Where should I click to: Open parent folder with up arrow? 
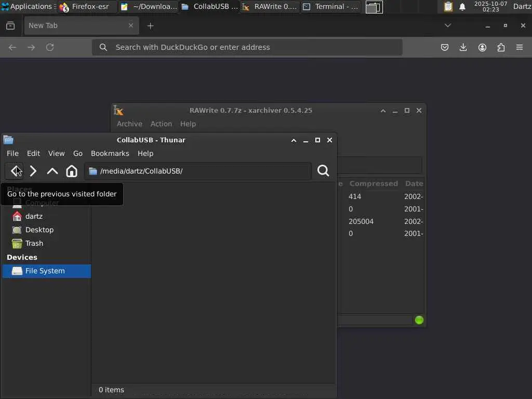pos(52,171)
